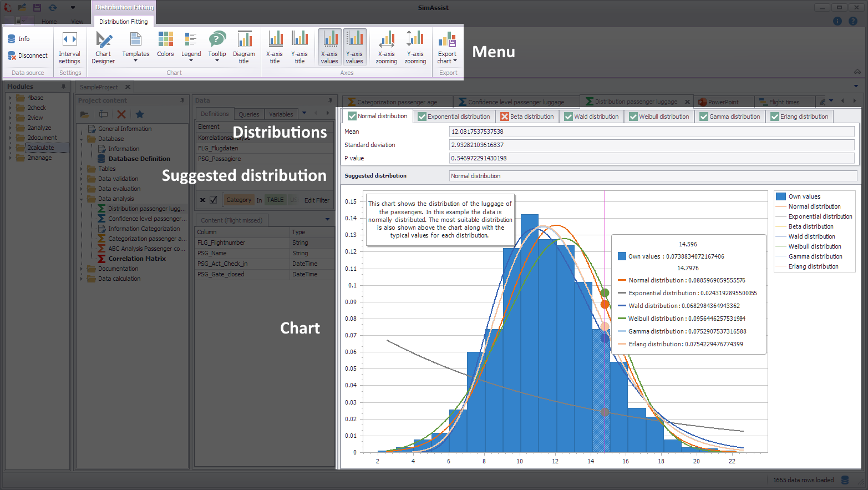Switch to the Home ribbon tab
Image resolution: width=868 pixels, height=490 pixels.
point(49,22)
